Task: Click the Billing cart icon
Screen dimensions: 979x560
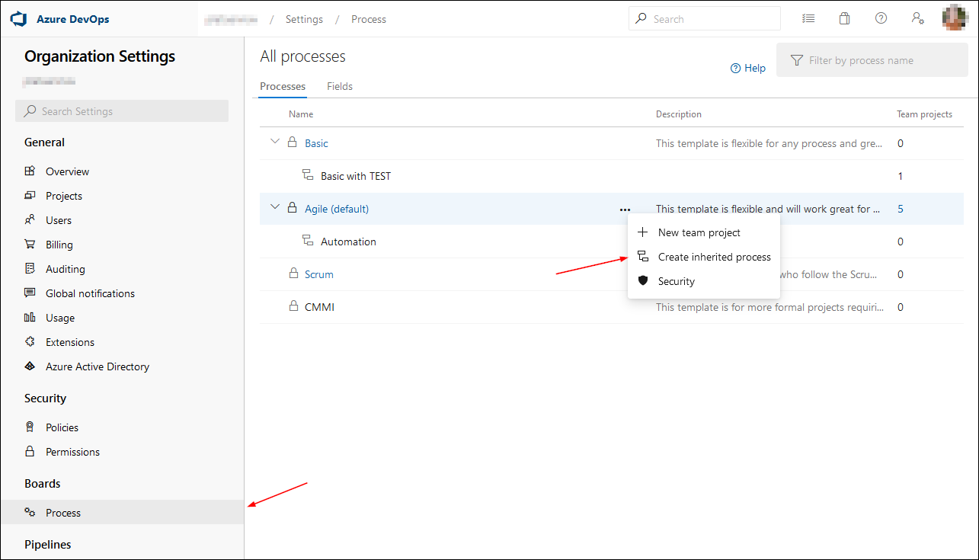Action: 30,245
